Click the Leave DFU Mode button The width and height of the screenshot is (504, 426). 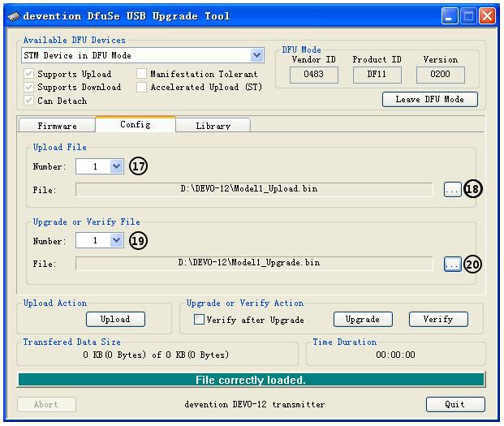pos(430,99)
